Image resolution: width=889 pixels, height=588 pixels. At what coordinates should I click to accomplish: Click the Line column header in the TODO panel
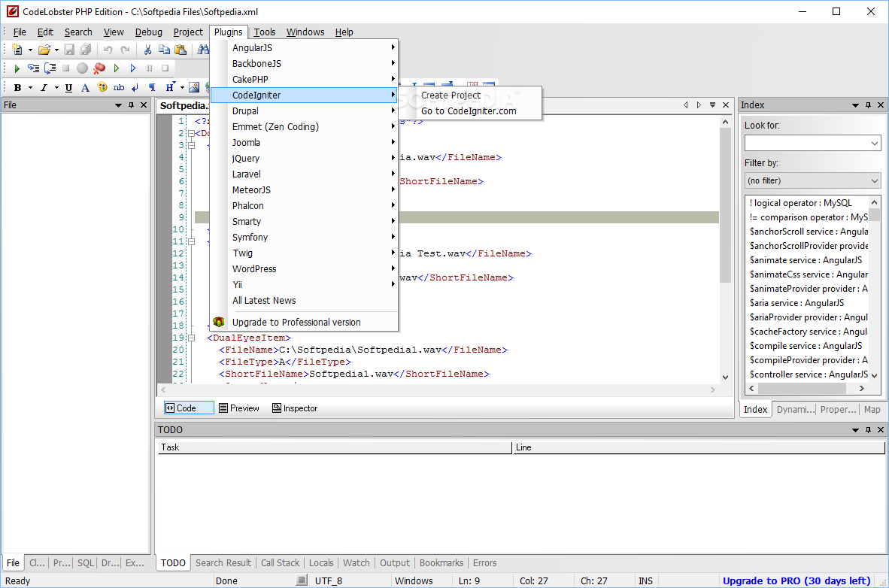(x=699, y=447)
